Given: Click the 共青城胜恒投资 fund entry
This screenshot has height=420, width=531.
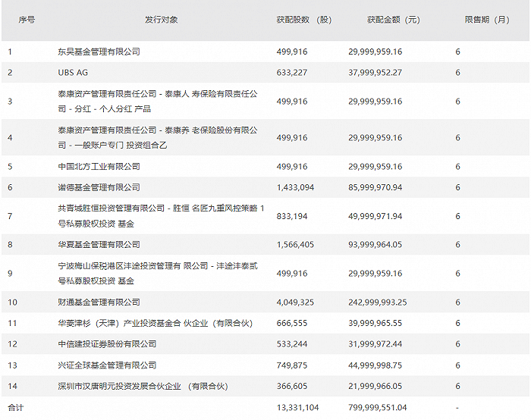Looking at the screenshot, I should click(x=161, y=216).
